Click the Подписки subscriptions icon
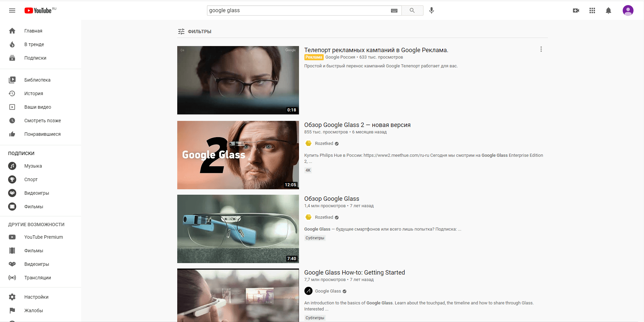This screenshot has height=322, width=644. [12, 58]
